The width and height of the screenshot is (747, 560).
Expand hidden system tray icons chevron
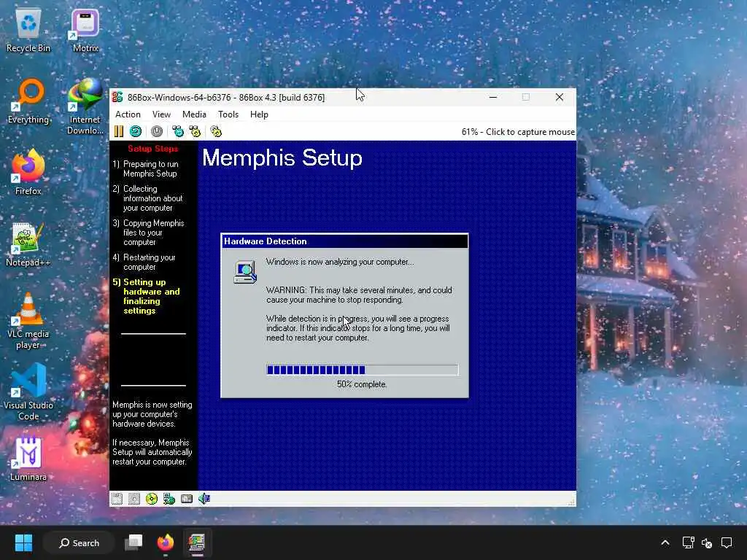(665, 542)
